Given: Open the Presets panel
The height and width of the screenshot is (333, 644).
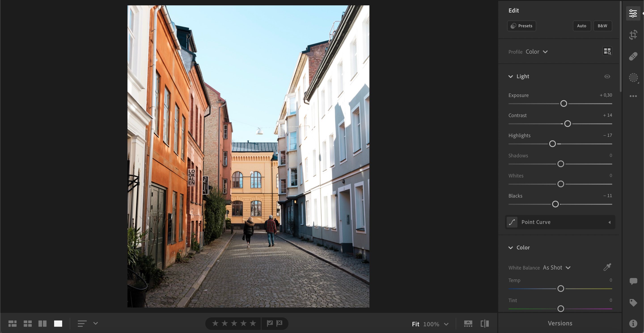Looking at the screenshot, I should pyautogui.click(x=521, y=26).
